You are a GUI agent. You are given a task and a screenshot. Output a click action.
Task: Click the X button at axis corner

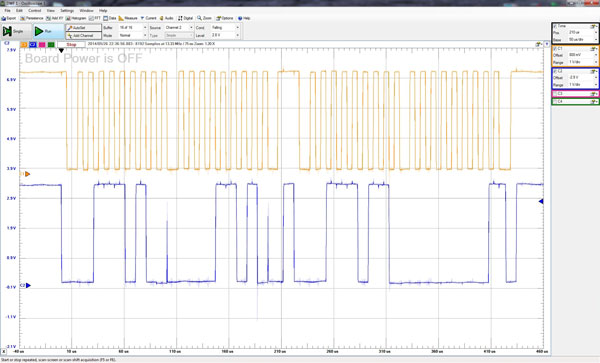[4, 351]
